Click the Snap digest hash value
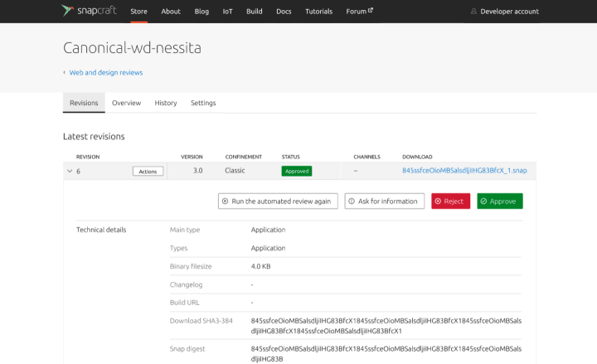This screenshot has height=364, width=597. point(386,354)
